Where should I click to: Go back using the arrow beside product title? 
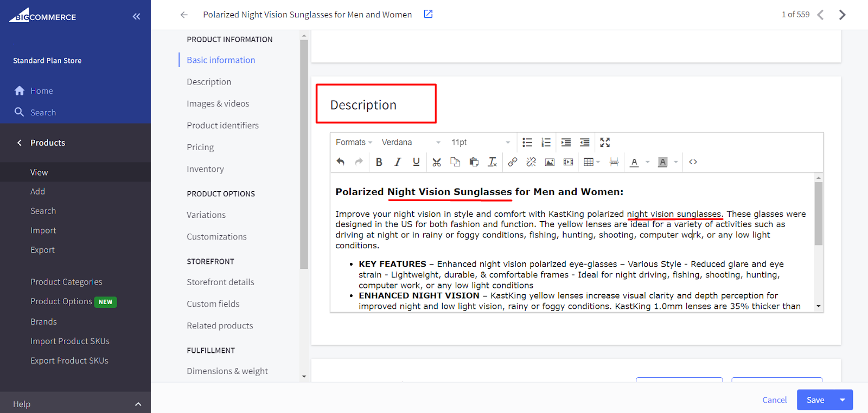pos(184,15)
